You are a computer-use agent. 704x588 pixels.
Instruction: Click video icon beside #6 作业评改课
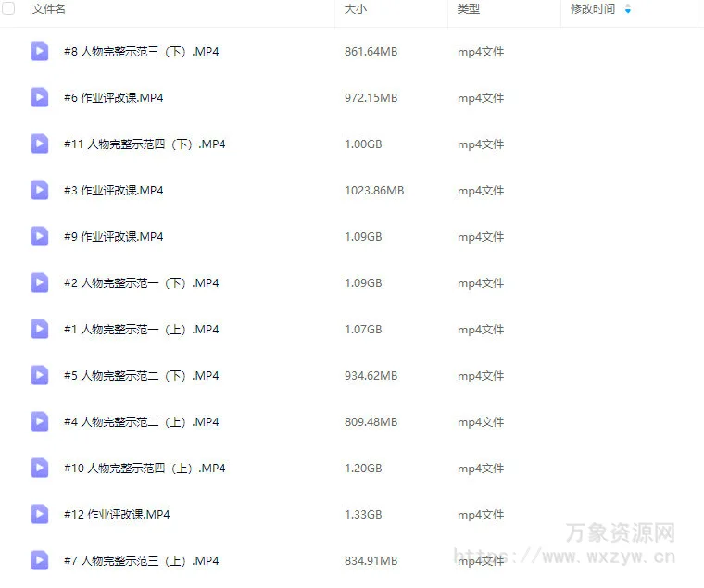(x=40, y=97)
